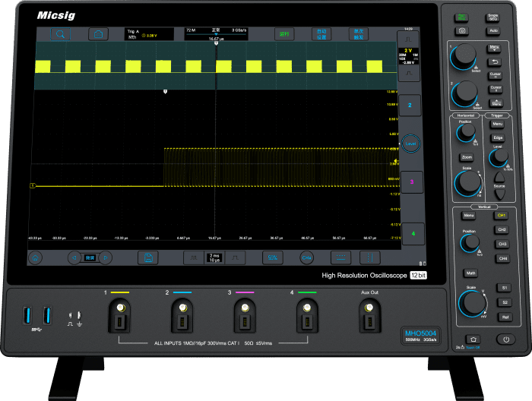Image resolution: width=532 pixels, height=401 pixels.
Task: Tap the horizontal cursor icon on screen
Action: [341, 257]
